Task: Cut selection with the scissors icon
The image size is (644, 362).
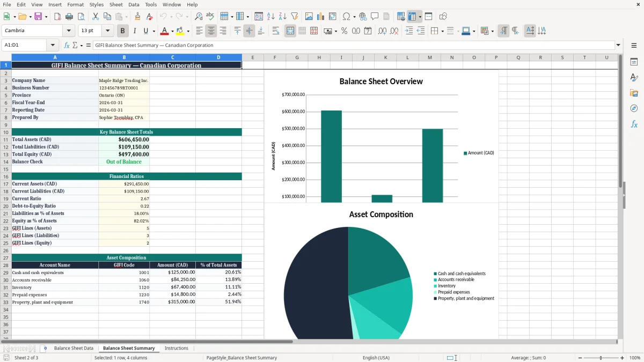Action: 95,17
